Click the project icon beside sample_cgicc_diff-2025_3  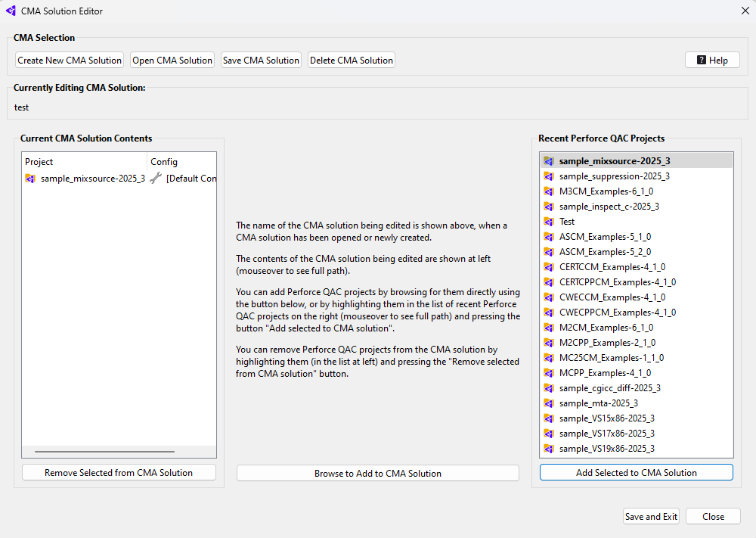click(549, 388)
